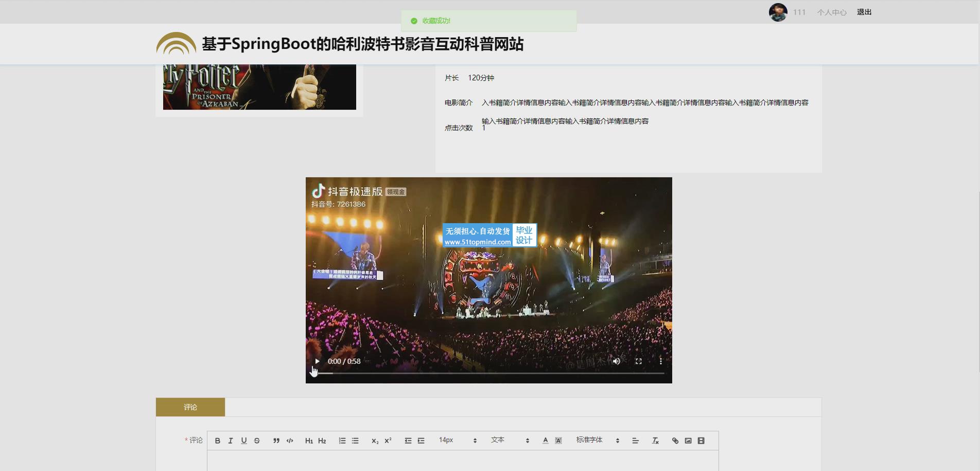The image size is (980, 471).
Task: Choose text background highlight color
Action: click(558, 441)
